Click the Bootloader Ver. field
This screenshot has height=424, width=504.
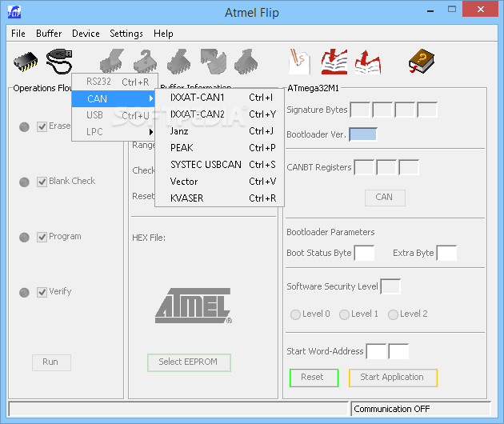(x=363, y=134)
